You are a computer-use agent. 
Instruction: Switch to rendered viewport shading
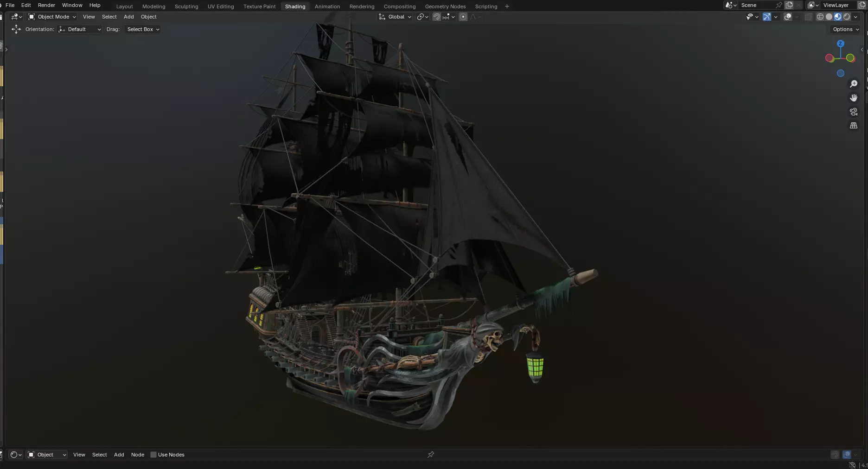(x=847, y=17)
